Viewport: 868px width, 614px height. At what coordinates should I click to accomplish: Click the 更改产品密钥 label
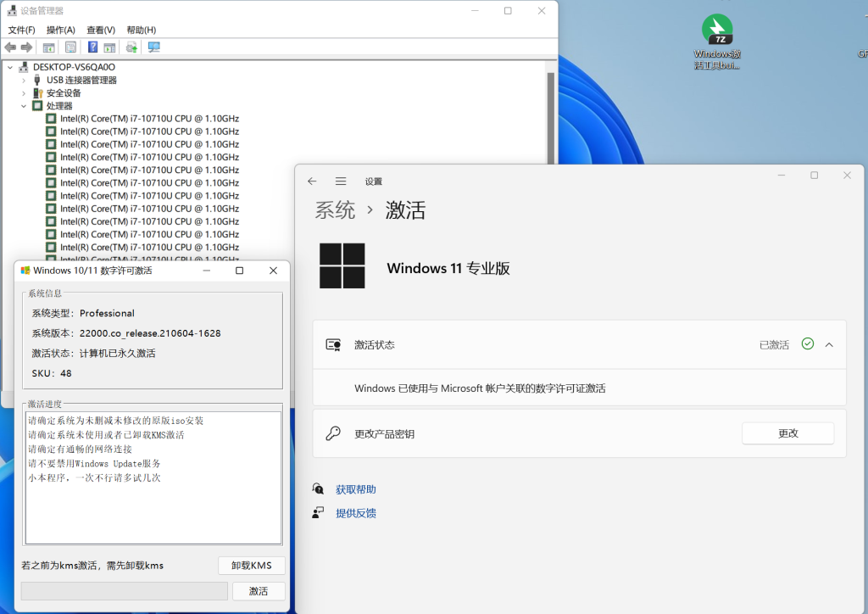(384, 434)
